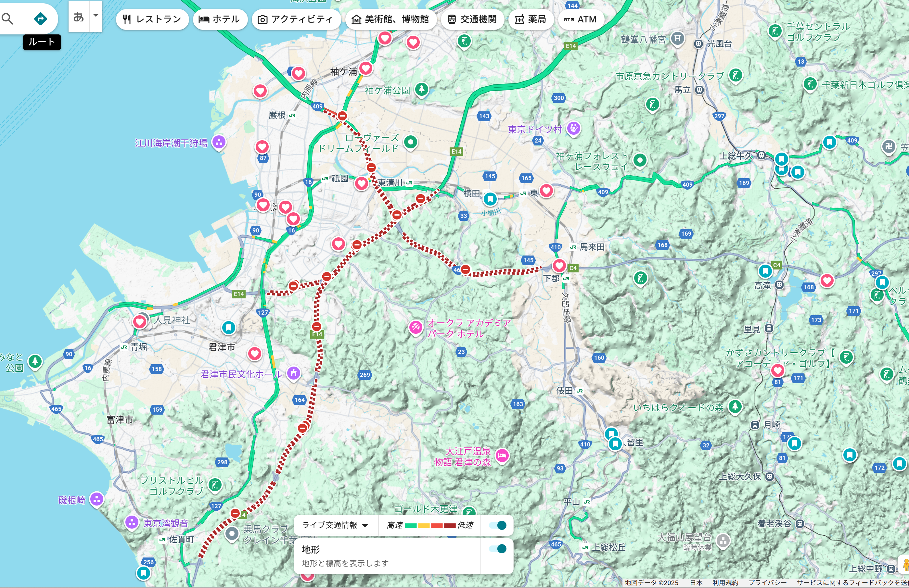Image resolution: width=909 pixels, height=588 pixels.
Task: Select the 鶴峯八幡宮 shrine marker
Action: click(x=678, y=39)
